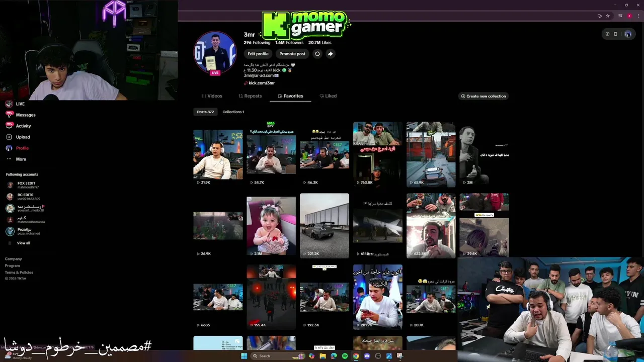This screenshot has height=362, width=644.
Task: Click the 3mr profile picture with LIVE badge
Action: [215, 53]
